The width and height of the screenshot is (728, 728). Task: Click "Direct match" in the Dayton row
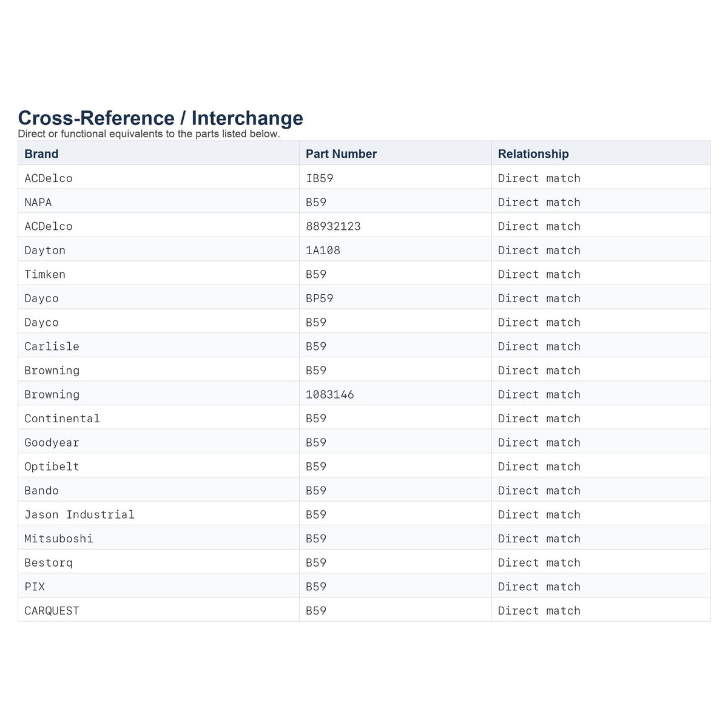(x=539, y=251)
